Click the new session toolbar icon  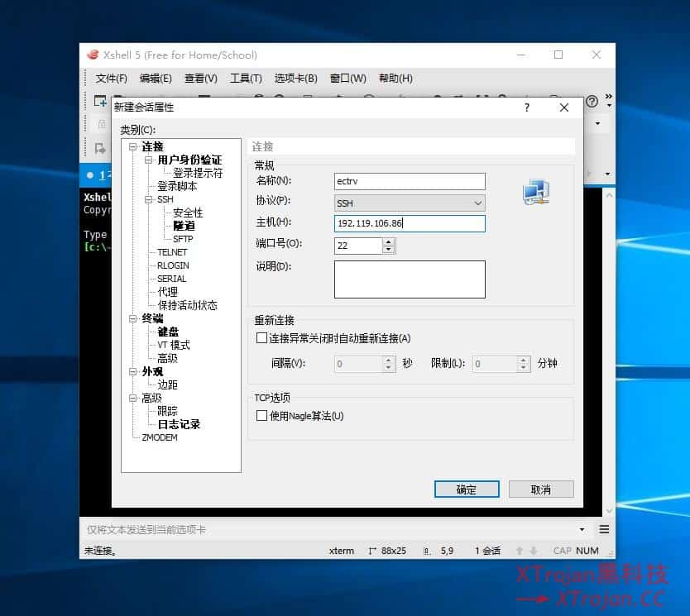coord(100,101)
